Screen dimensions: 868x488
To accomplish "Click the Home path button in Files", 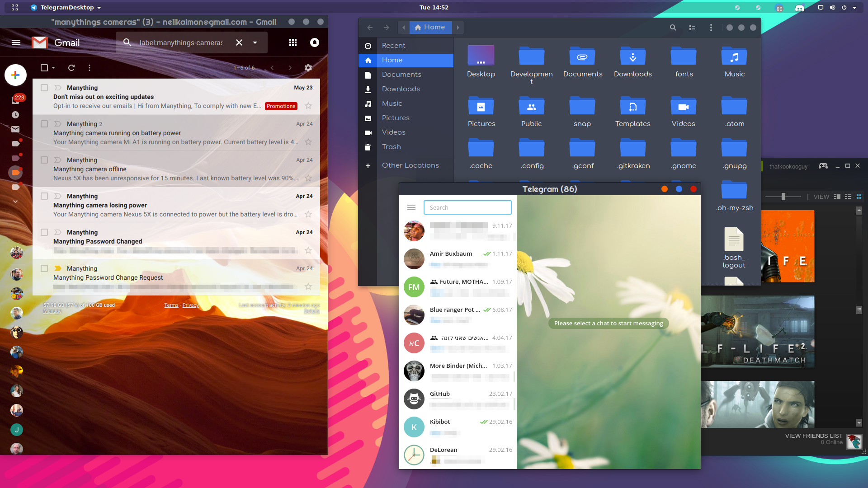I will 430,28.
